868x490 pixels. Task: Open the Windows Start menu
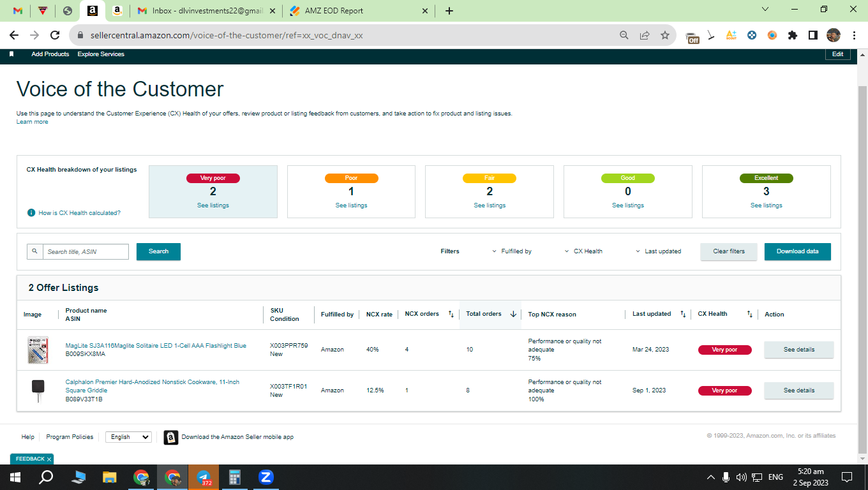click(x=15, y=477)
